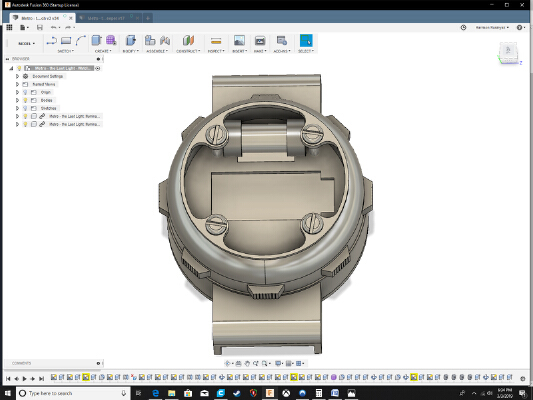Image resolution: width=533 pixels, height=400 pixels.
Task: Open timeline settings gear icon
Action: pos(523,378)
